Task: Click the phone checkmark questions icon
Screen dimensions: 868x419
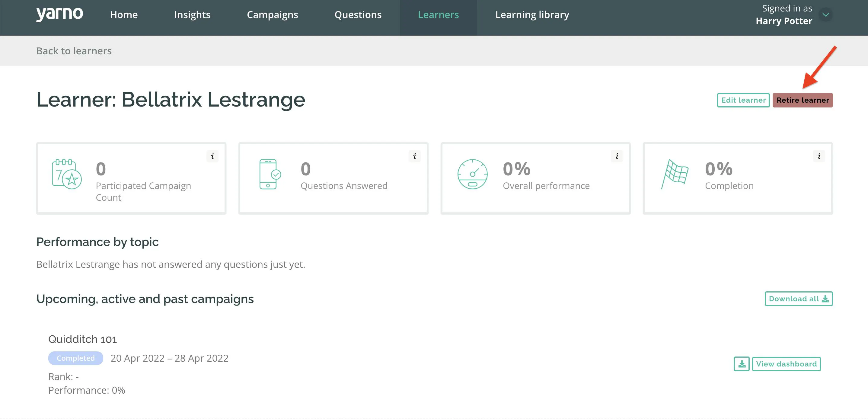Action: click(270, 174)
